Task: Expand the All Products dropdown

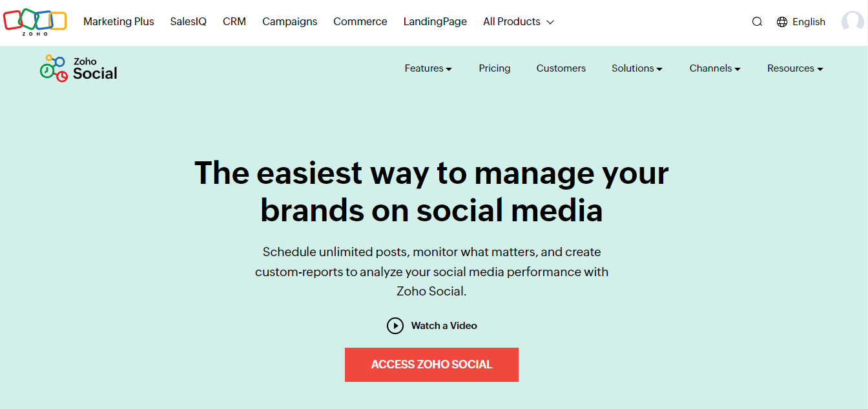Action: pos(517,21)
